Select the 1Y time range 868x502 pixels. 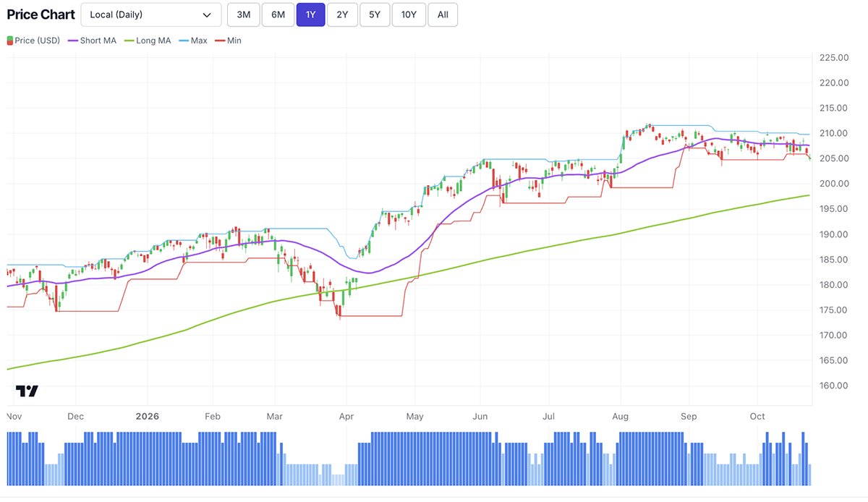pyautogui.click(x=310, y=14)
